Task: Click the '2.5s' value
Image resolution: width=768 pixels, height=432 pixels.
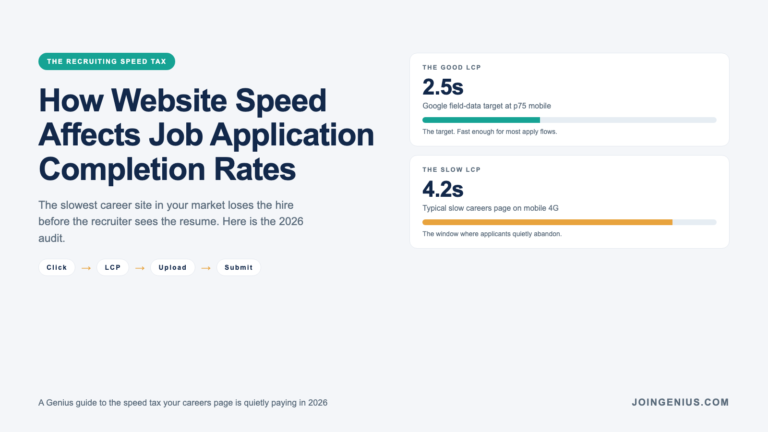Action: [443, 87]
